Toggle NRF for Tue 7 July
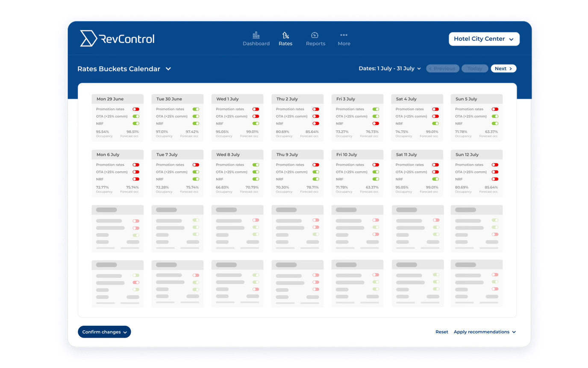The height and width of the screenshot is (368, 588). pyautogui.click(x=196, y=179)
